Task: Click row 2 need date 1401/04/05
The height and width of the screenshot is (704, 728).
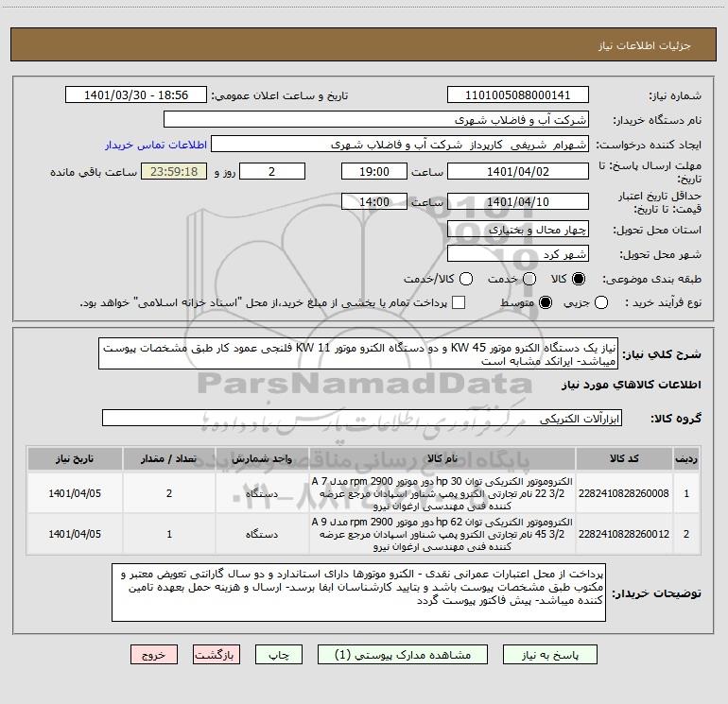Action: click(75, 534)
